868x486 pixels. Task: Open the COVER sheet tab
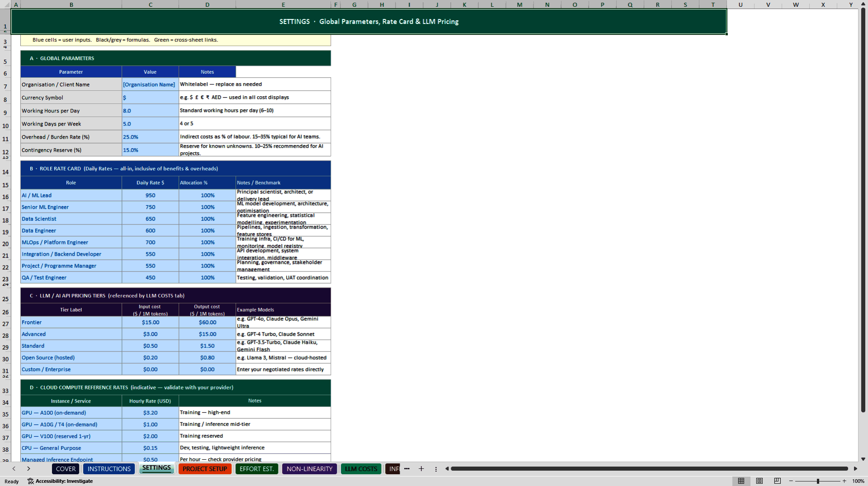(66, 469)
